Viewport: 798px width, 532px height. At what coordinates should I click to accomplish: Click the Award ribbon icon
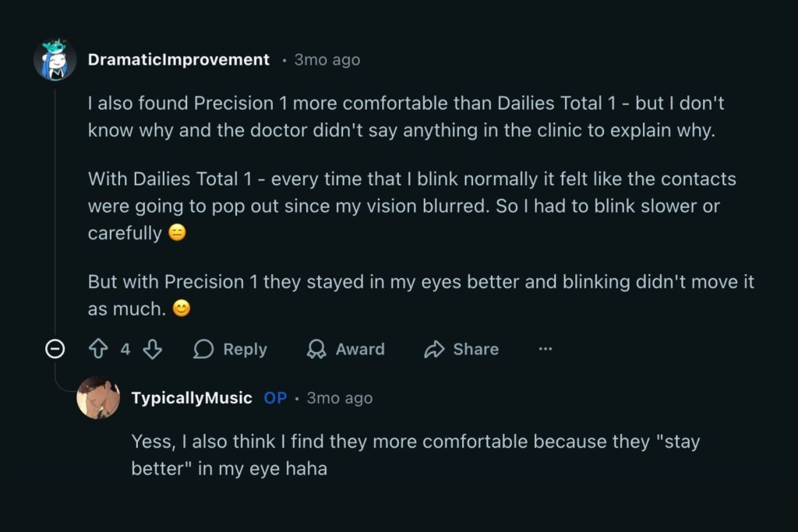(316, 349)
